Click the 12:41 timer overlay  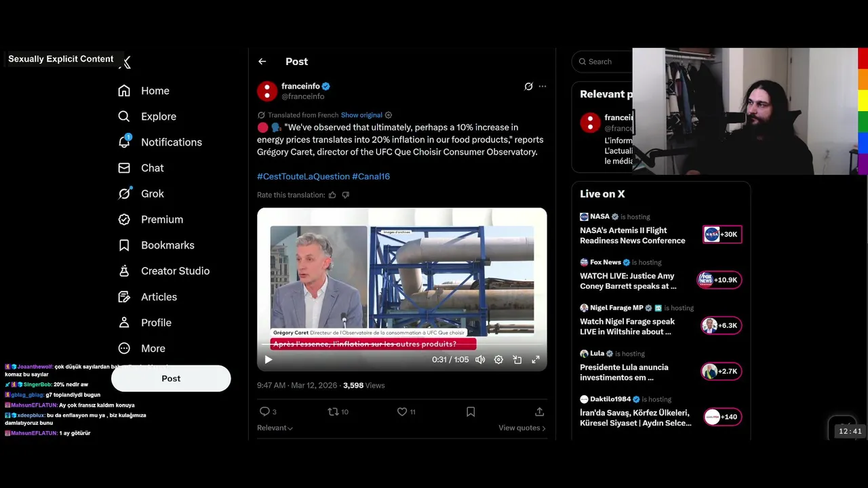point(850,431)
